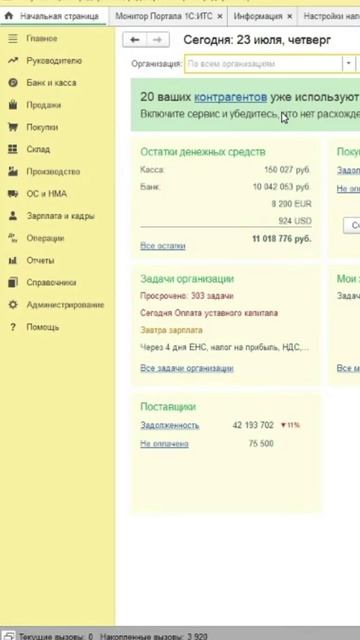Select the Администрирование menu label
360x640 pixels.
point(65,305)
